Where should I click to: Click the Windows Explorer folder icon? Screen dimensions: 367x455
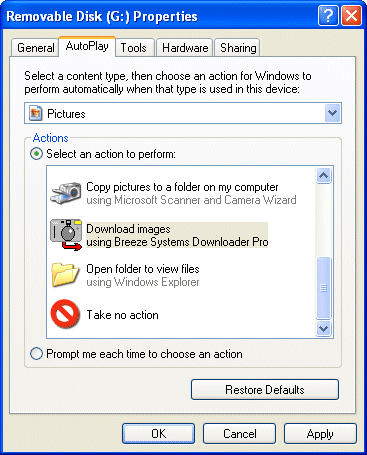(x=65, y=275)
